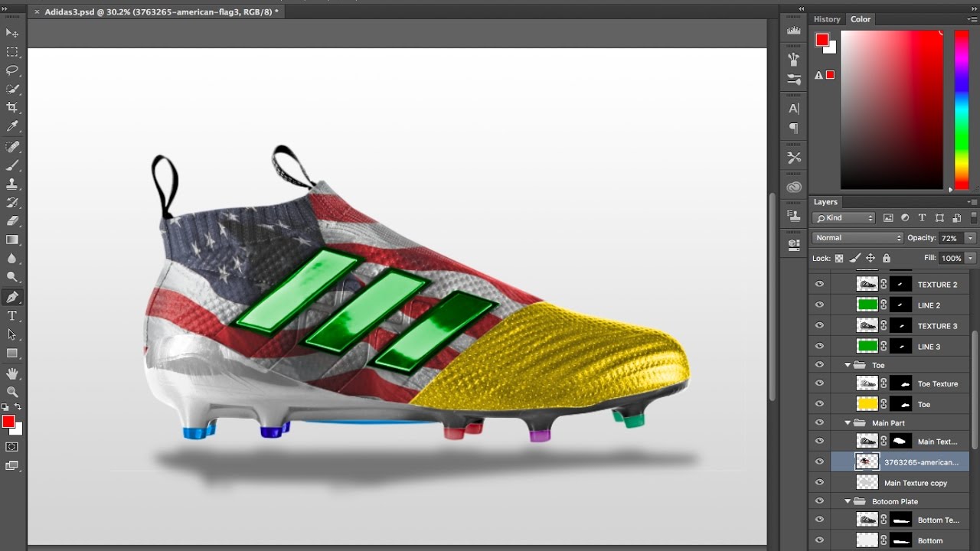Toggle visibility of Main Part group
The image size is (980, 551).
(819, 422)
